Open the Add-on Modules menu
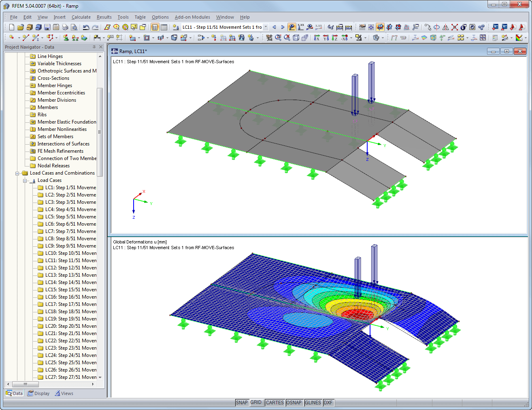Viewport: 532px width, 410px height. (192, 17)
